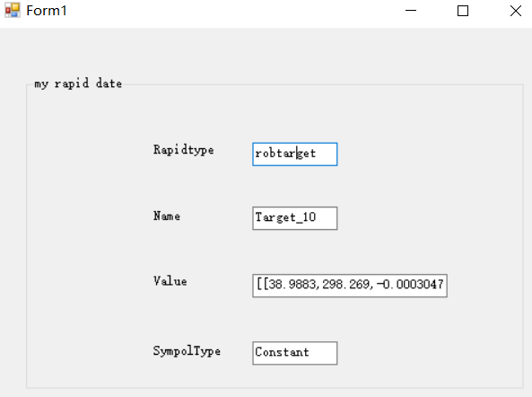Click the Name label
Screen dimensions: 532x397
point(167,216)
